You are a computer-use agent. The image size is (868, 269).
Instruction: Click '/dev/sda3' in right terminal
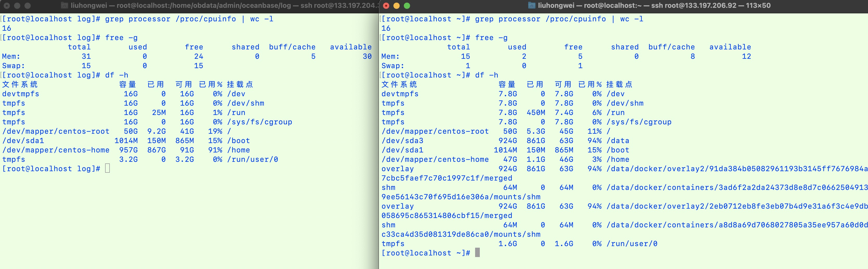click(402, 140)
